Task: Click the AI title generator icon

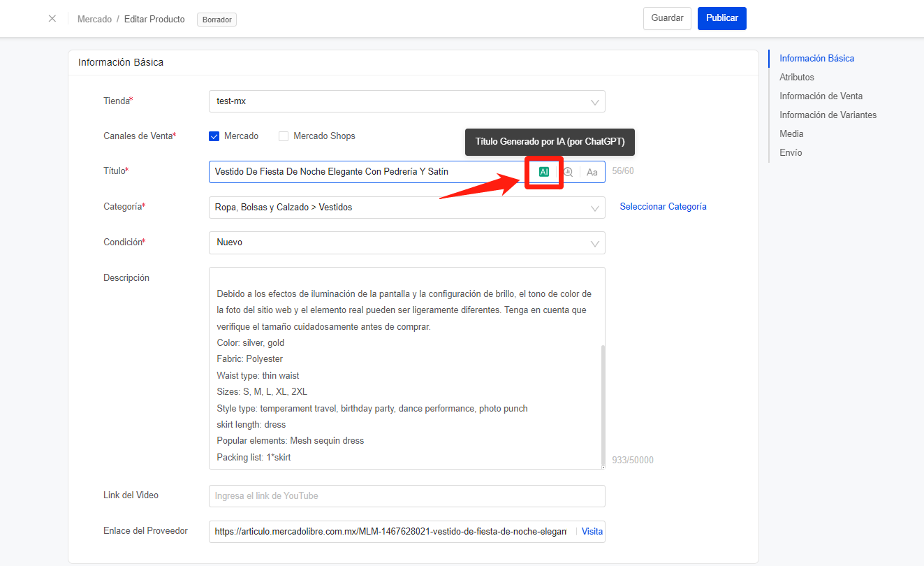Action: [x=544, y=172]
